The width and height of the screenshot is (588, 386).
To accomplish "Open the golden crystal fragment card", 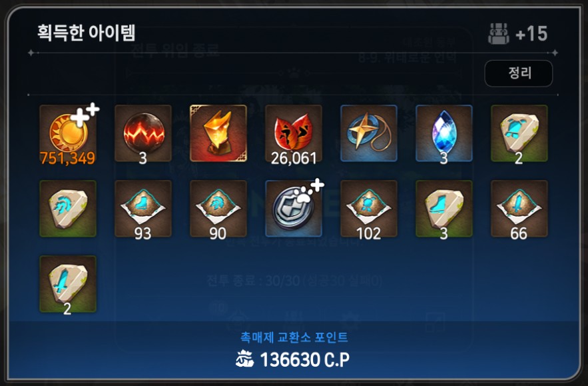I will pos(218,133).
